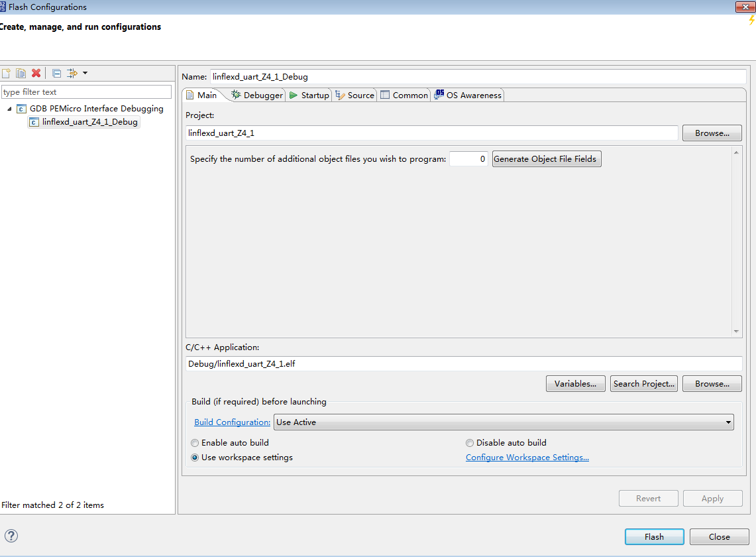The height and width of the screenshot is (557, 756).
Task: Enable auto build radio button
Action: 195,442
